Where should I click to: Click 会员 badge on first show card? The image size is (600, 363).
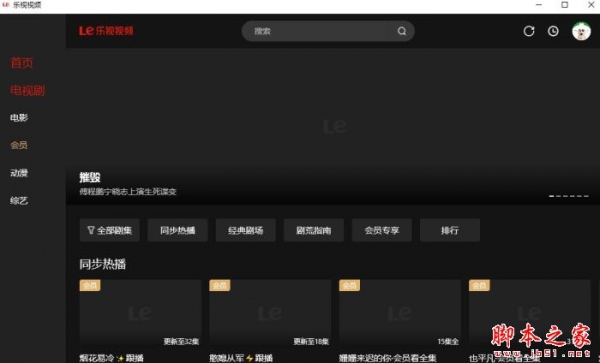pos(90,285)
